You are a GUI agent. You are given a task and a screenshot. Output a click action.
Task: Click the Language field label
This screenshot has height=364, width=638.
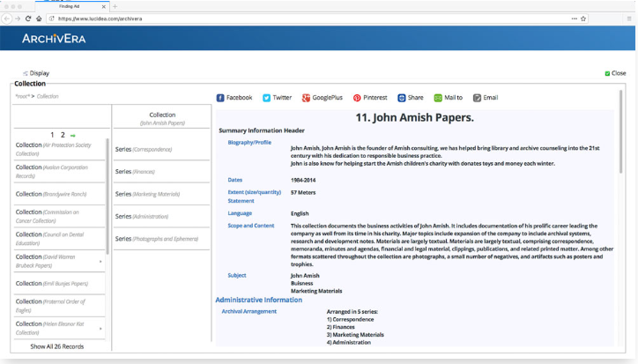pos(240,213)
